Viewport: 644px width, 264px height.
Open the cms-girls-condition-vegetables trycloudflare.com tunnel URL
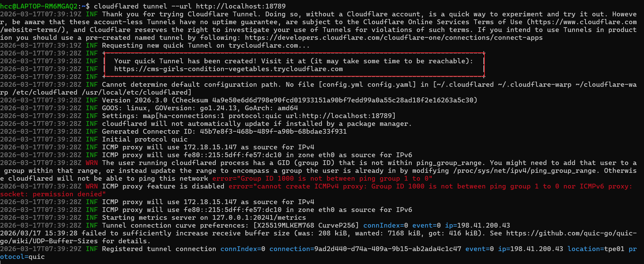tap(228, 69)
